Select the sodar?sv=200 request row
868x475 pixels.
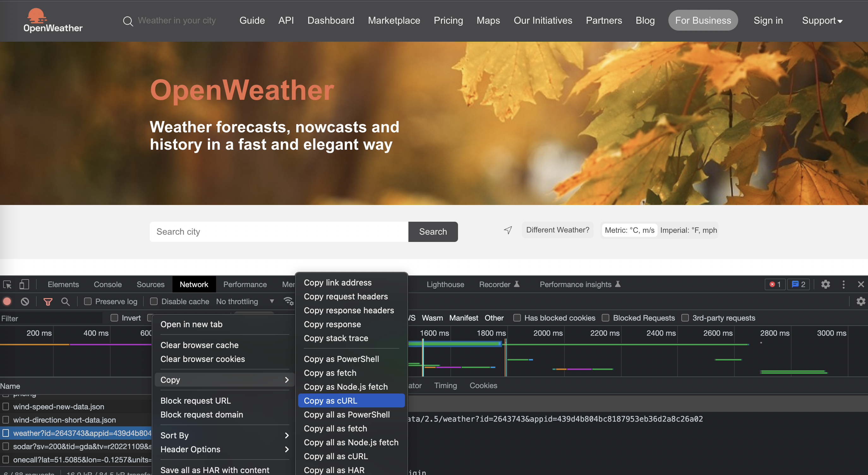click(76, 446)
